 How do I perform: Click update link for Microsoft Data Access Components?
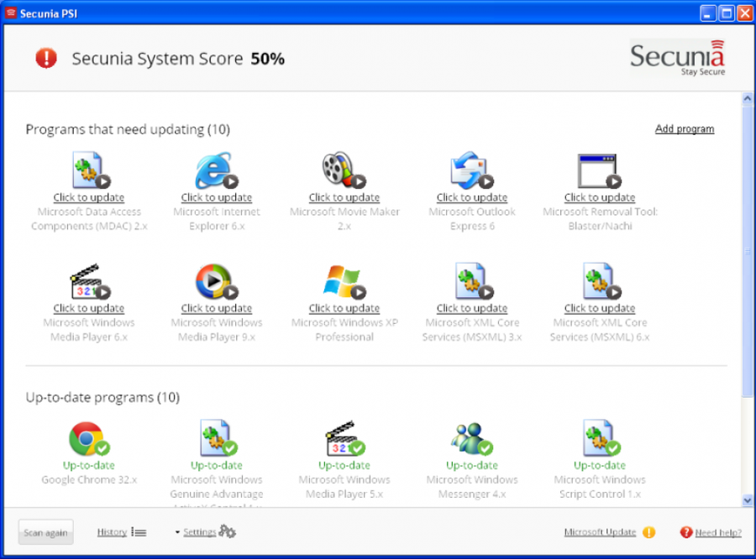click(x=89, y=197)
